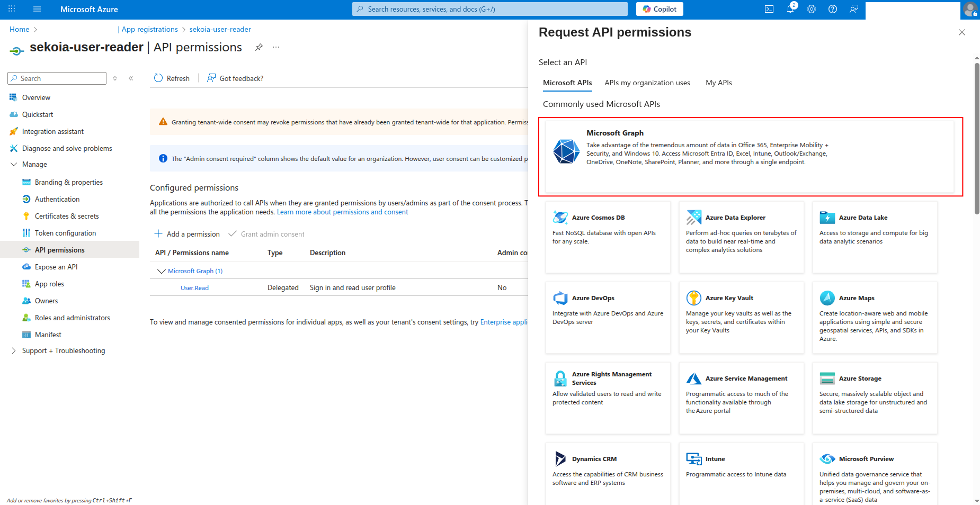Click the help question mark icon
Viewport: 980px width, 505px height.
click(832, 9)
